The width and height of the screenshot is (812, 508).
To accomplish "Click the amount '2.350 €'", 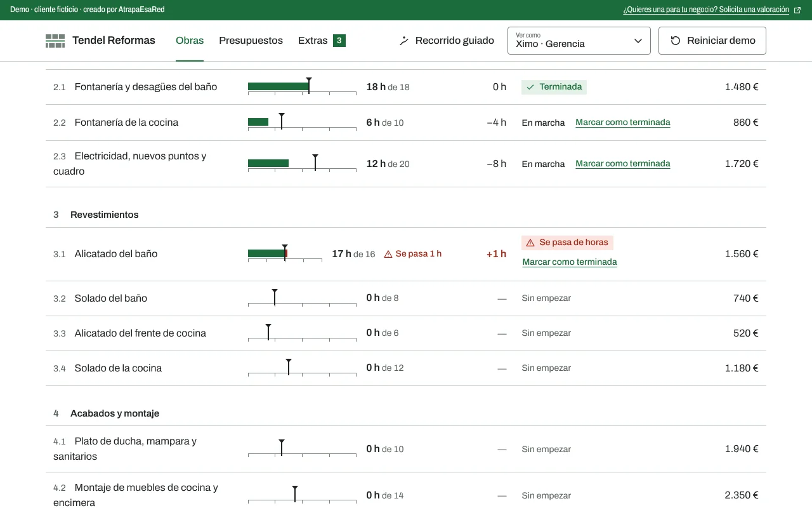I will [x=742, y=495].
